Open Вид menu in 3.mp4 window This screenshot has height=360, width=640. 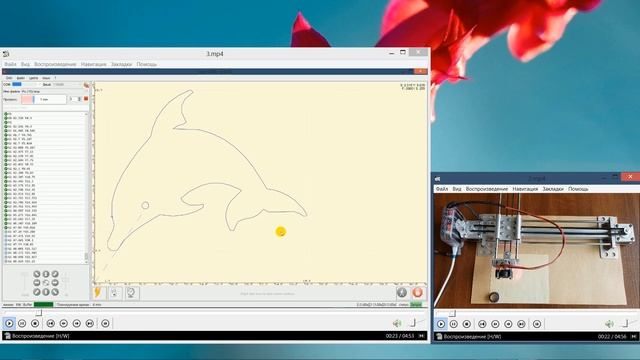(25, 64)
